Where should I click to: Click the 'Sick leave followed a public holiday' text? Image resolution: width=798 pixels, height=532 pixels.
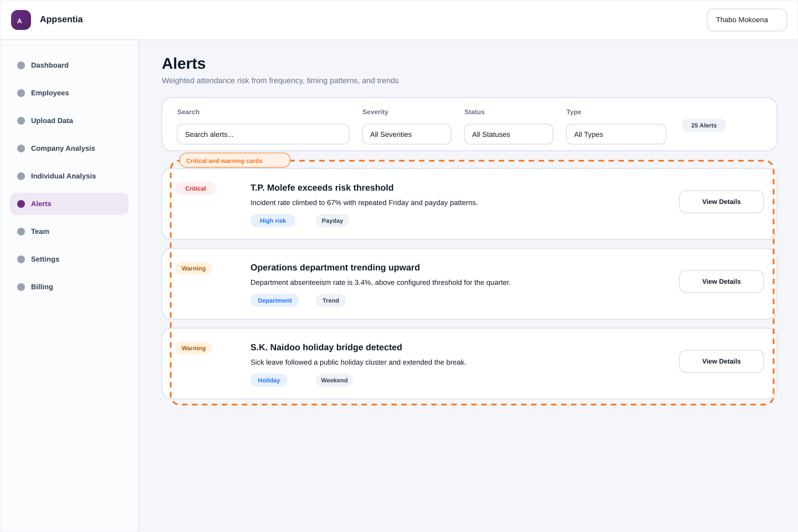coord(358,362)
